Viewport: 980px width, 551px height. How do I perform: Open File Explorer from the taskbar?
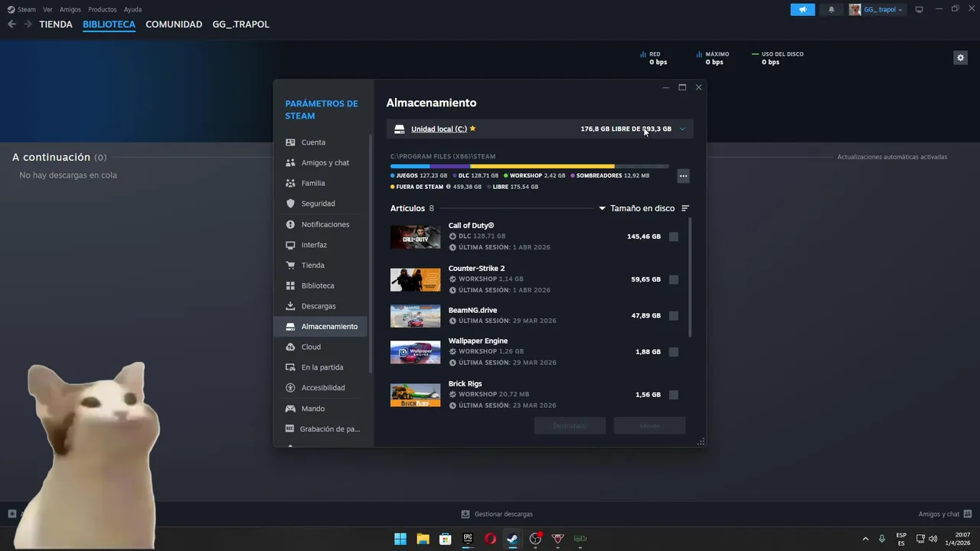(423, 539)
